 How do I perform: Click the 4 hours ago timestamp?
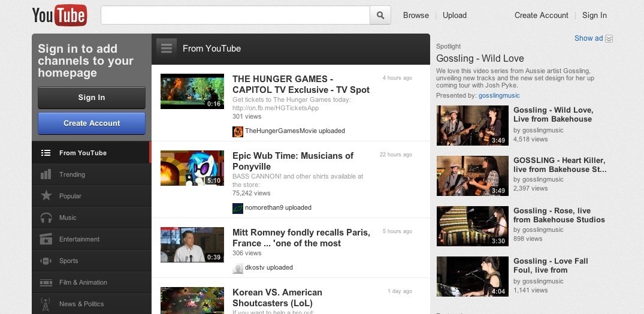point(397,78)
